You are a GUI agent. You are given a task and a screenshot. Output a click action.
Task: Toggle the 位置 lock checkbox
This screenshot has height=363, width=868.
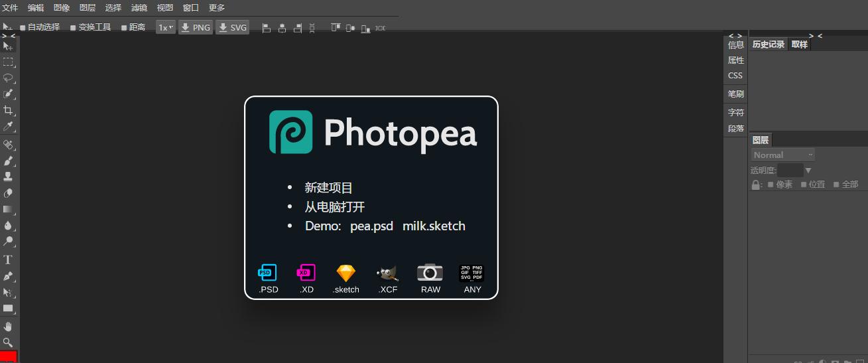pyautogui.click(x=804, y=184)
